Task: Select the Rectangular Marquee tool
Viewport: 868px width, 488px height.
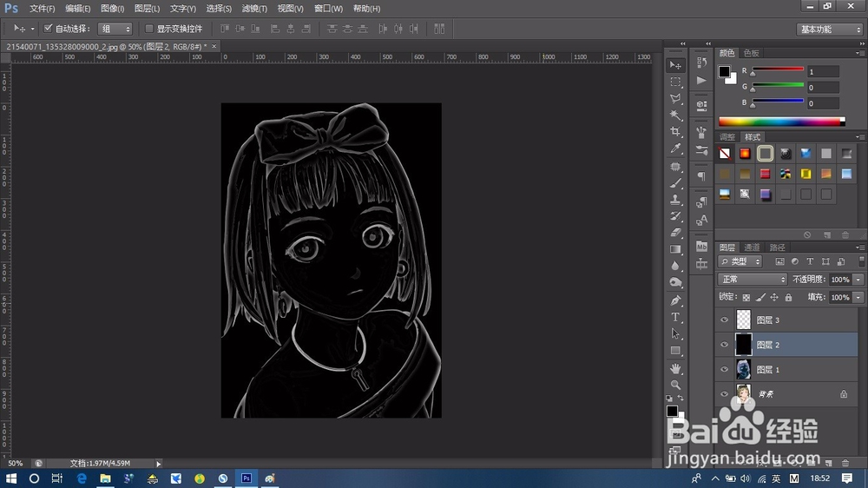Action: tap(675, 82)
